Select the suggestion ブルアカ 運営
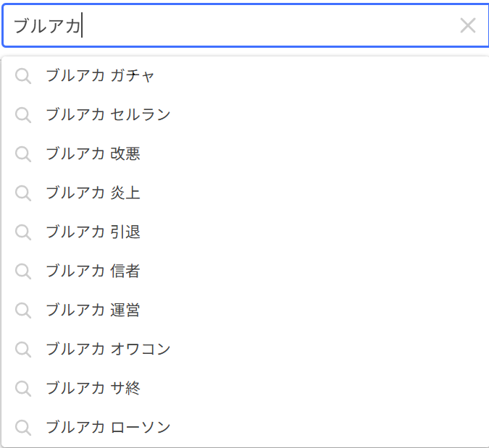489x448 pixels. tap(245, 310)
